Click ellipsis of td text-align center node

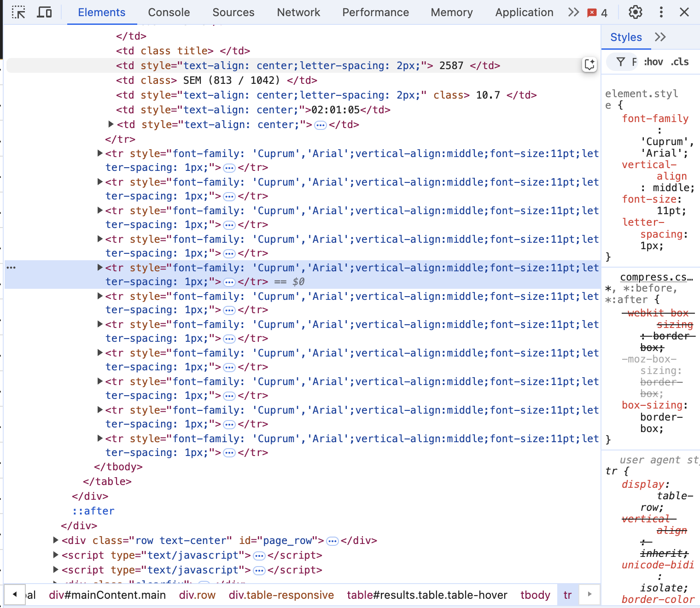321,125
